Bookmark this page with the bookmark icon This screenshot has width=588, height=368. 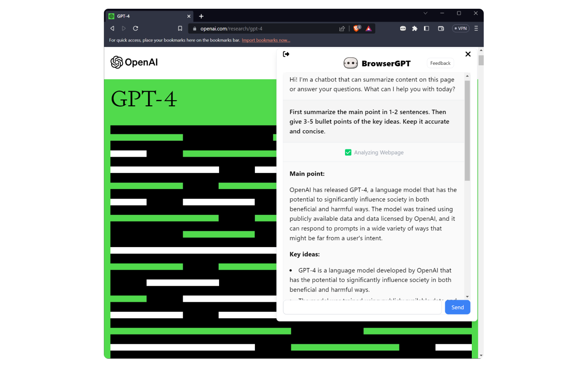180,29
